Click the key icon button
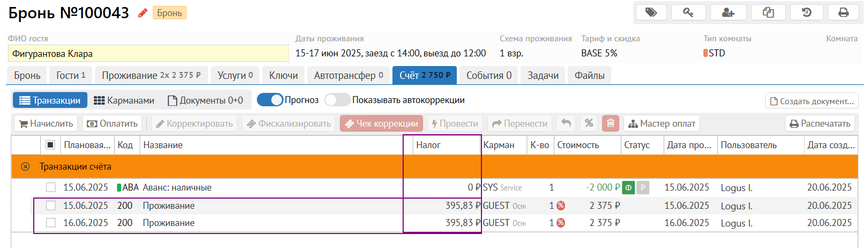This screenshot has width=868, height=248. (688, 12)
